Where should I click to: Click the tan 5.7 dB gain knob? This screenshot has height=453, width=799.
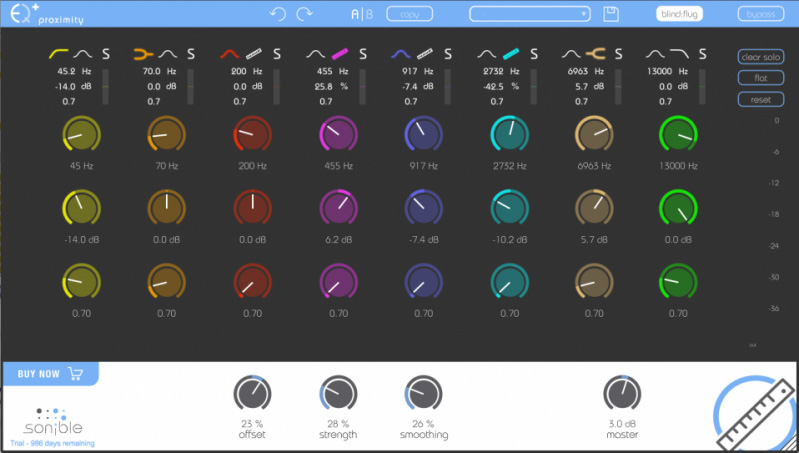pyautogui.click(x=594, y=208)
